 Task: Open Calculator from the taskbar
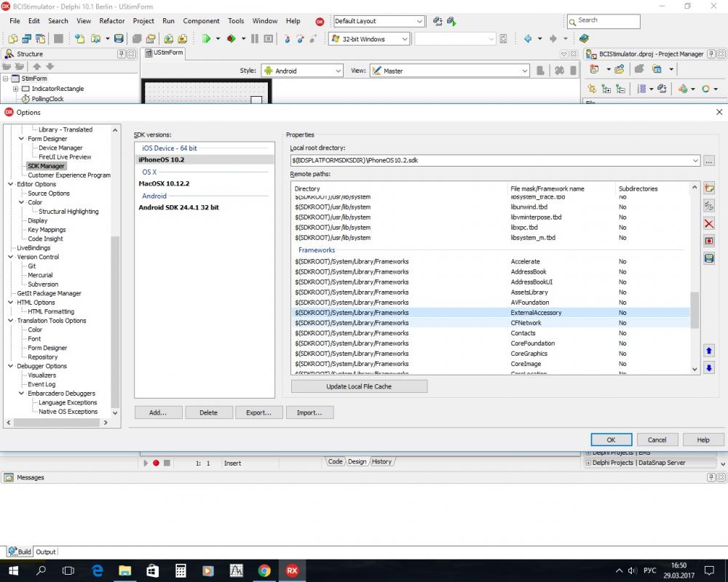(x=181, y=570)
